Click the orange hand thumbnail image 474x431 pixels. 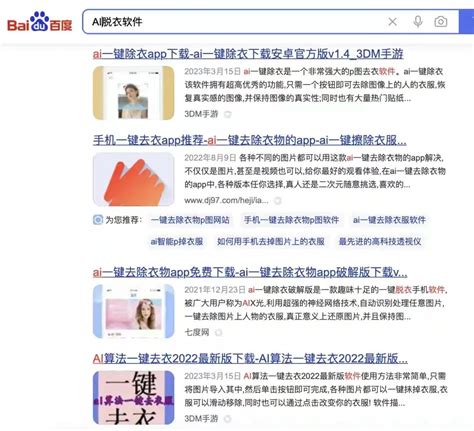pyautogui.click(x=134, y=179)
